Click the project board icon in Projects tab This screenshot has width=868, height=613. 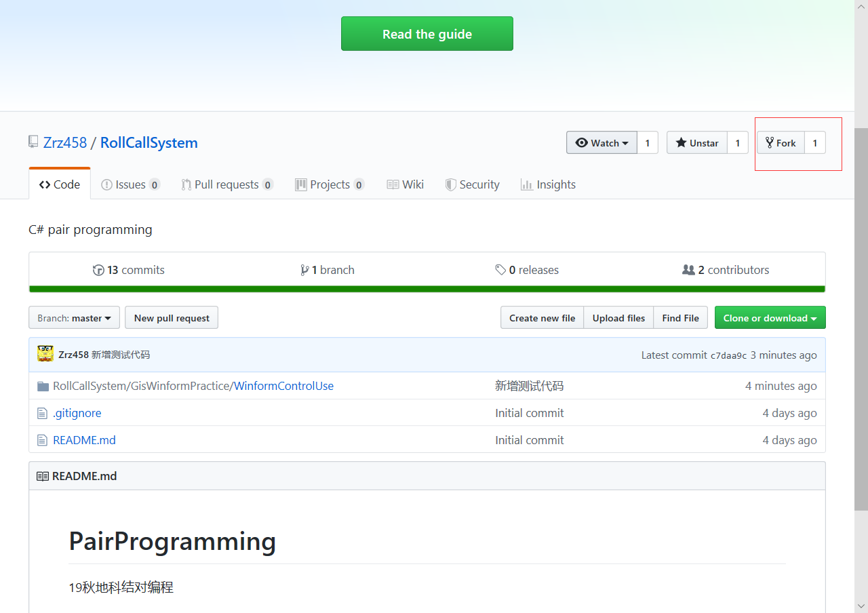click(x=301, y=184)
